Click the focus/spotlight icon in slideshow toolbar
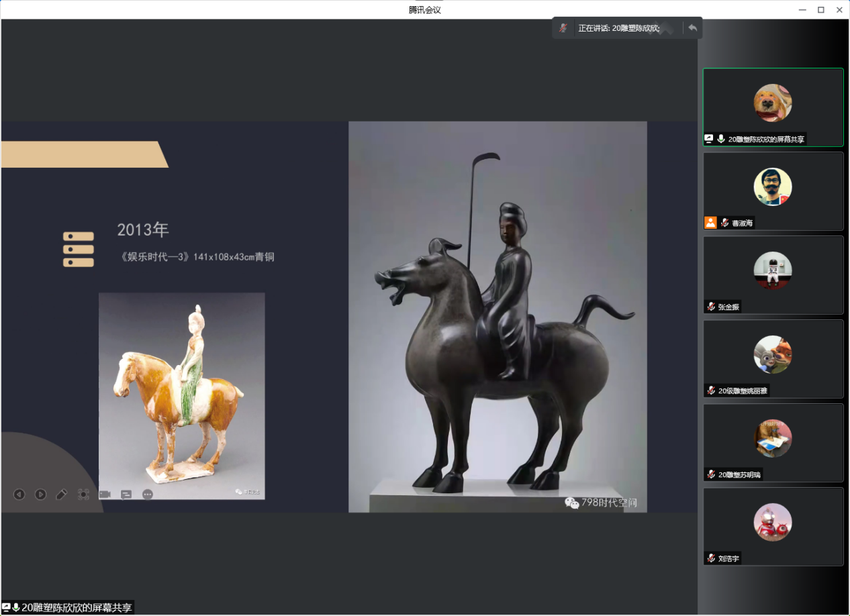Viewport: 850px width, 616px height. pos(83,495)
